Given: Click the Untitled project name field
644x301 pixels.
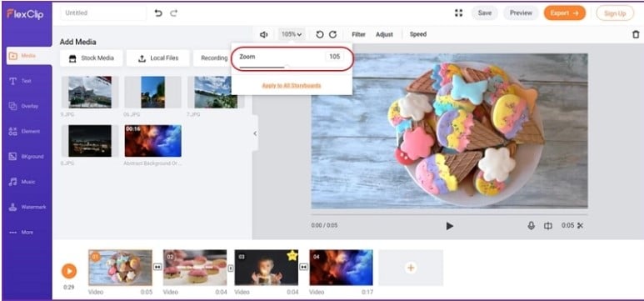Looking at the screenshot, I should coord(103,13).
